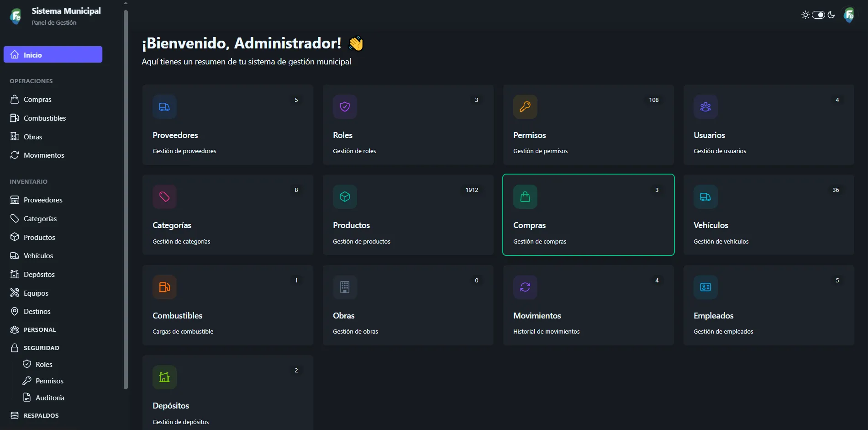Image resolution: width=868 pixels, height=430 pixels.
Task: Click the Proveedores card truck icon
Action: pos(164,106)
